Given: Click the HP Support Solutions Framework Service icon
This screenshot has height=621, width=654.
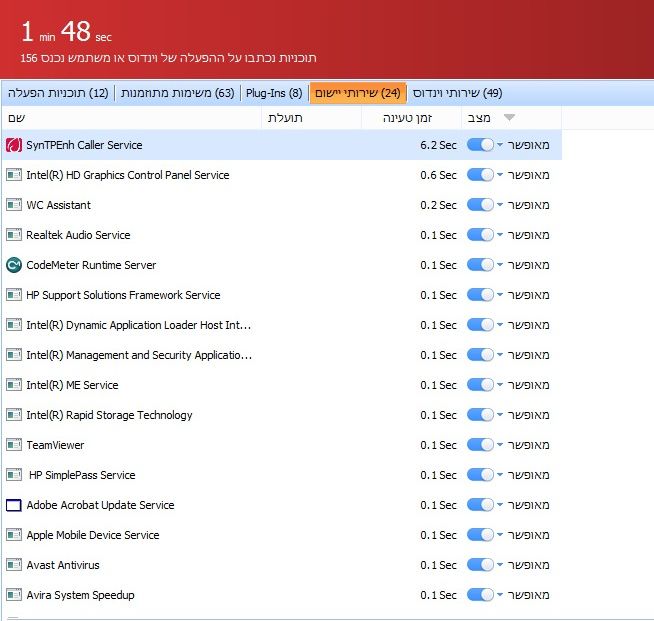Looking at the screenshot, I should coord(14,295).
